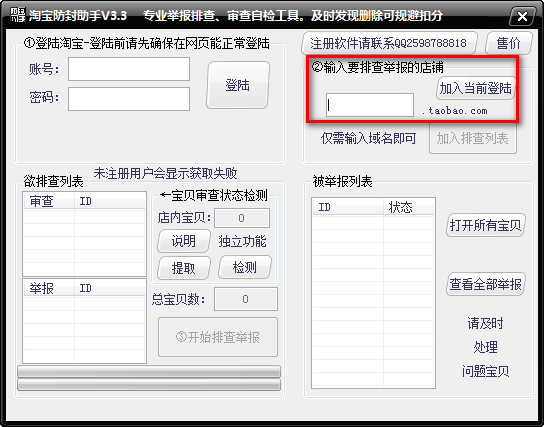Click the 问题宝贝 text
This screenshot has height=427, width=544.
tap(485, 371)
